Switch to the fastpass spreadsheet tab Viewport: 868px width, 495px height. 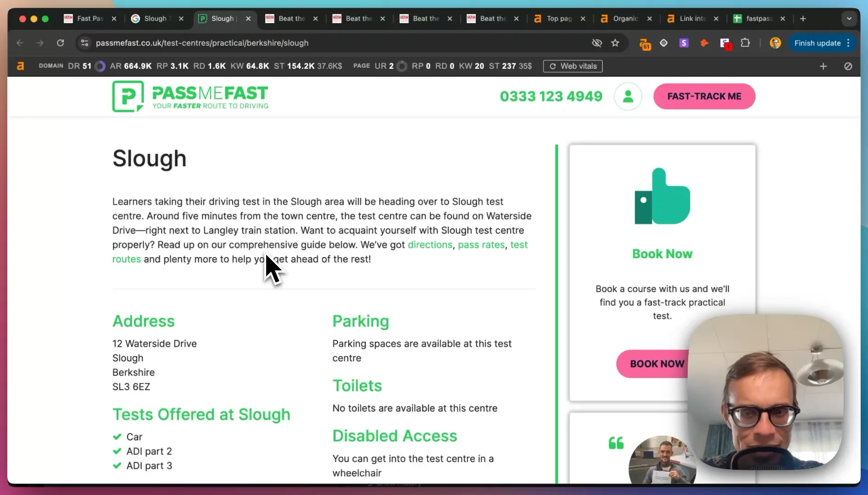pos(760,18)
